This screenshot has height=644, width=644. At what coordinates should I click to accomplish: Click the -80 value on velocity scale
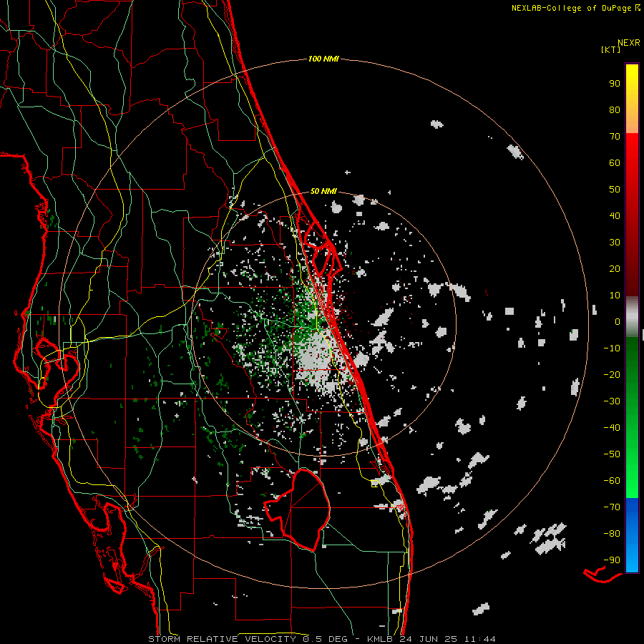tap(612, 534)
